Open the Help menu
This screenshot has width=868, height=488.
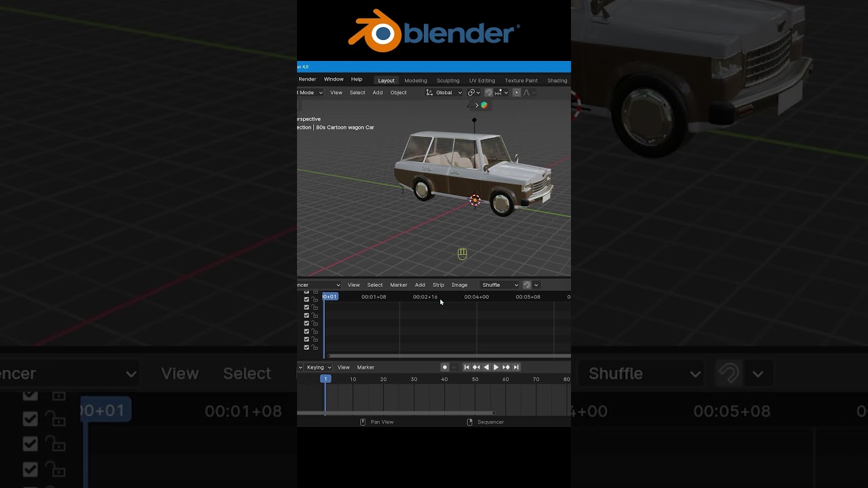point(357,79)
